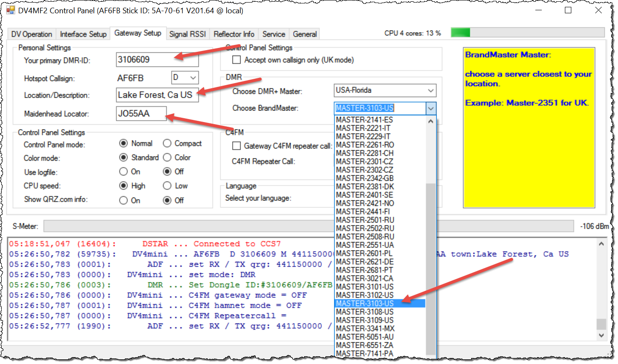Image resolution: width=618 pixels, height=364 pixels.
Task: Select MASTER-2302-CZ from list
Action: click(380, 170)
